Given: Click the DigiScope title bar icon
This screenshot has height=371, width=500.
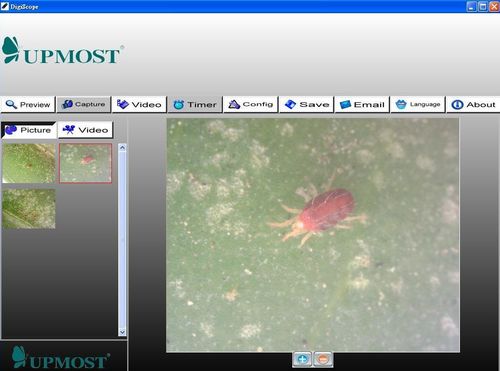Looking at the screenshot, I should (5, 6).
